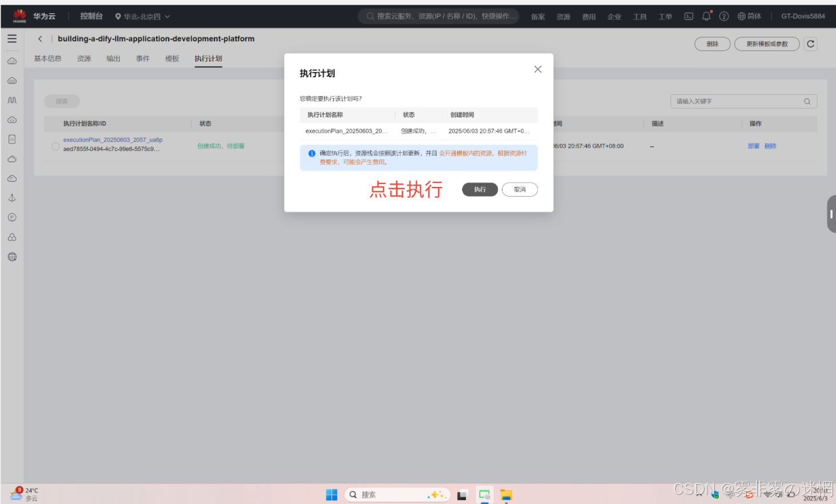This screenshot has height=504, width=836.
Task: Open Task View on the taskbar
Action: coord(462,495)
